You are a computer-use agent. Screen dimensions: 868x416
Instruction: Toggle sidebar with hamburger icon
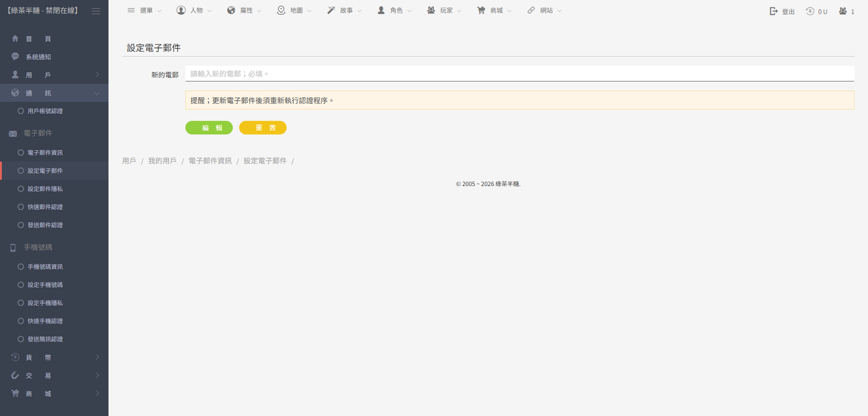[96, 11]
